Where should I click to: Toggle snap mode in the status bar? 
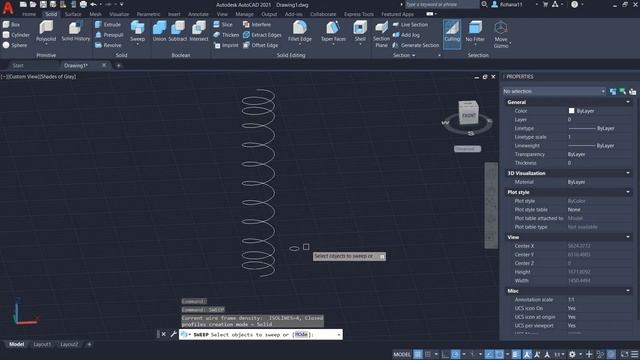pyautogui.click(x=428, y=354)
